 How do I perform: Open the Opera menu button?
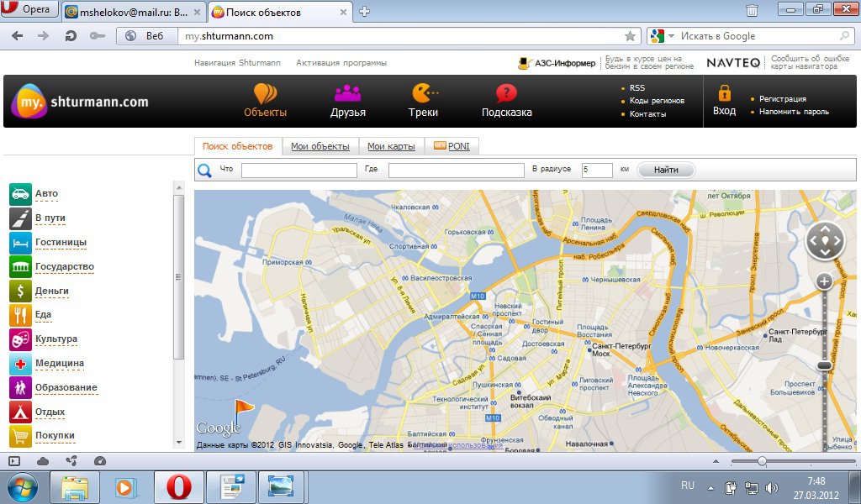click(29, 10)
